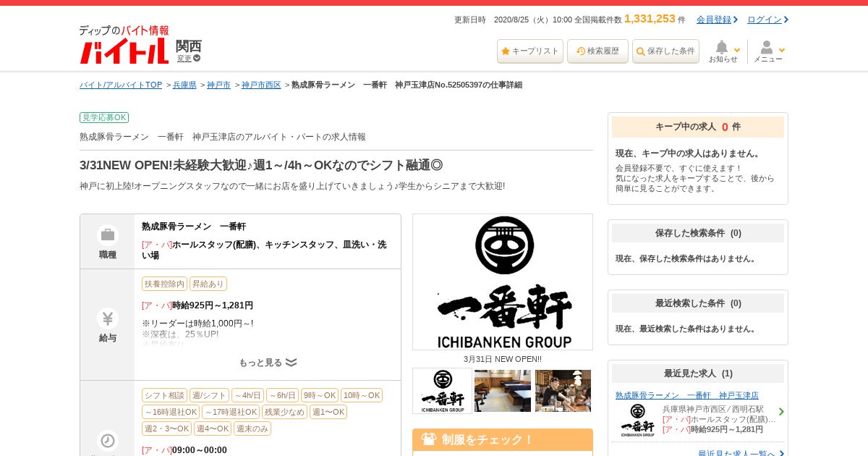
Task: Open recently viewed job 熟成豚骨ラーメン 一番軒 神戸玉津店
Action: pos(687,395)
